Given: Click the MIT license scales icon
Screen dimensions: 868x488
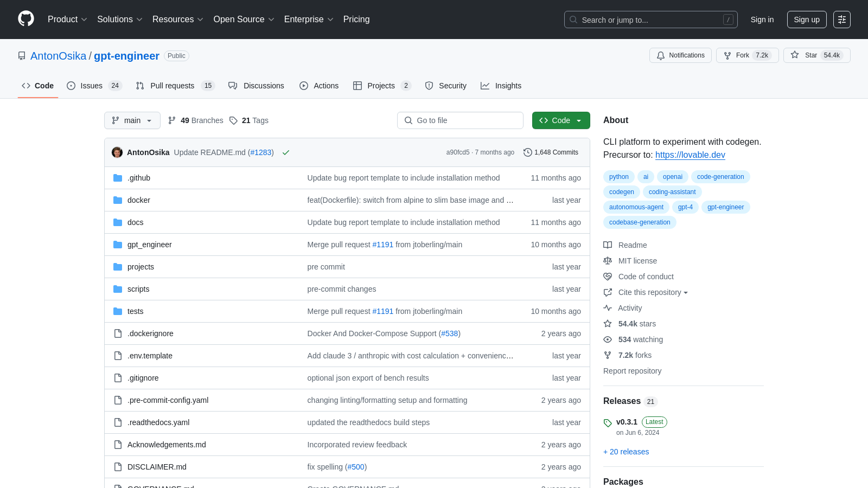Looking at the screenshot, I should 608,261.
